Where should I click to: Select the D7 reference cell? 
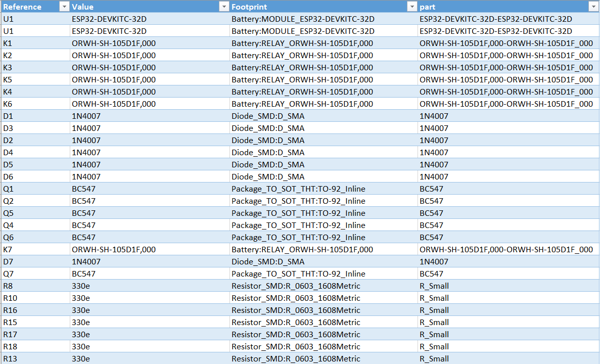point(35,262)
